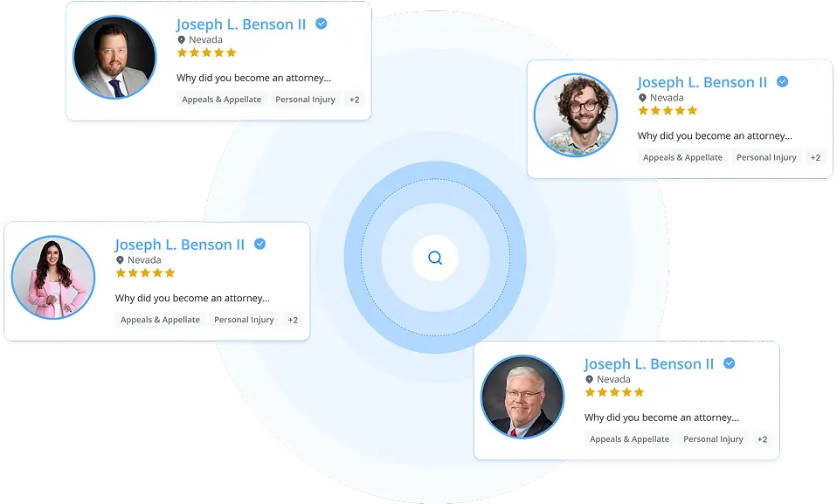This screenshot has height=504, width=837.
Task: Select Personal Injury tag on the white-haired man's card
Action: pos(713,438)
